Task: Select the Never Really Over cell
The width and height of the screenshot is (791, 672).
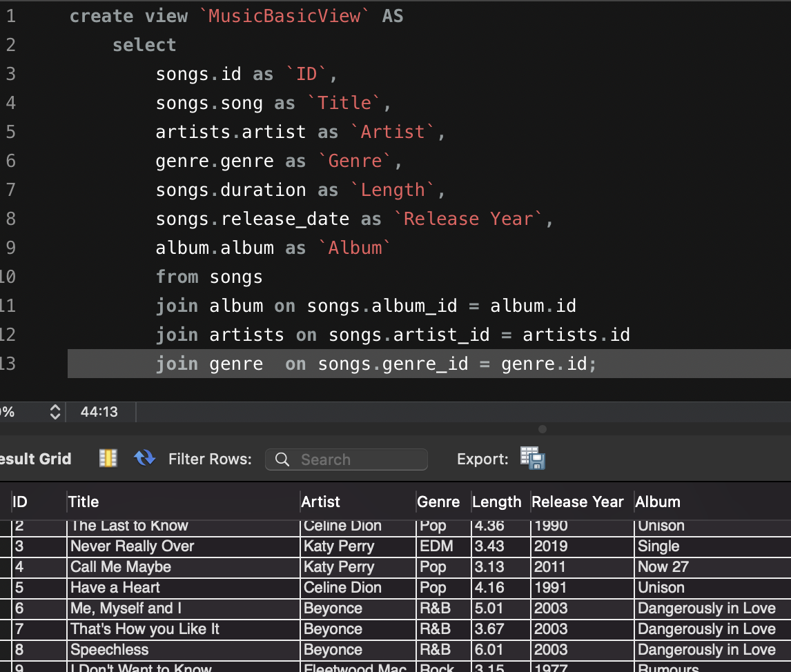Action: pyautogui.click(x=183, y=546)
